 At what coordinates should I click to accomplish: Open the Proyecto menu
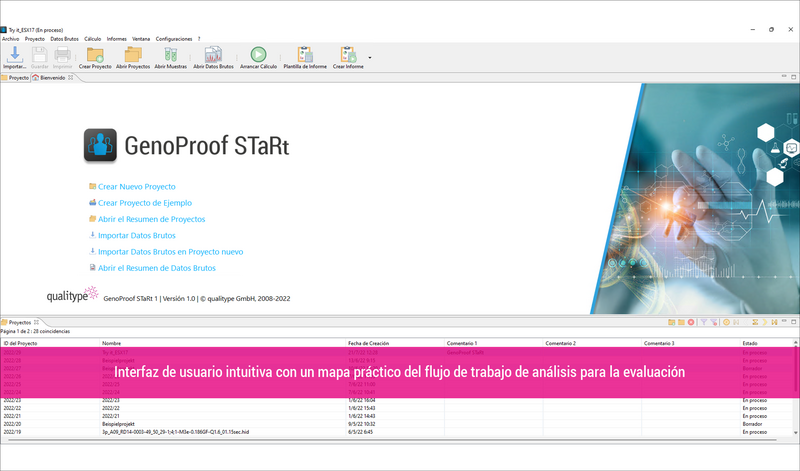pyautogui.click(x=35, y=39)
